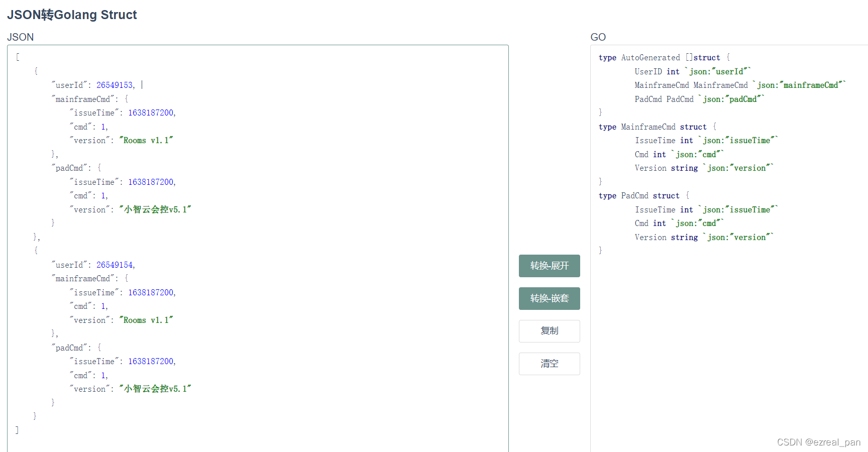
Task: Click the 转换-展开 conversion button
Action: point(549,266)
